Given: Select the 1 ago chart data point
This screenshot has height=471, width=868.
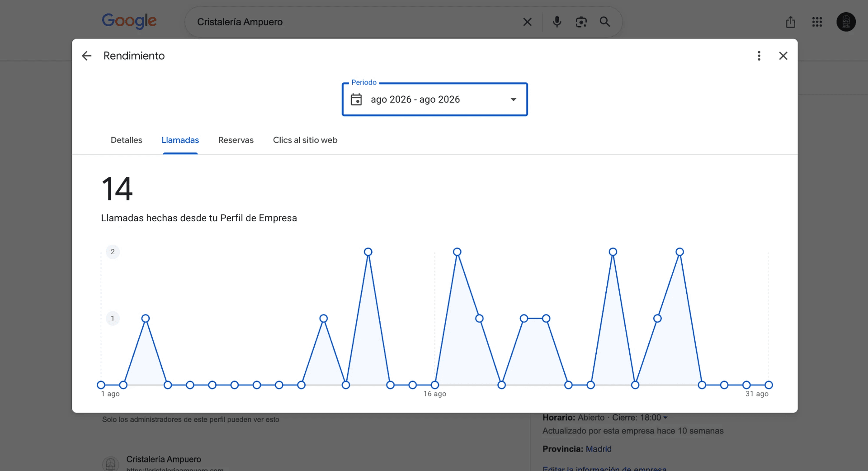Looking at the screenshot, I should click(101, 385).
